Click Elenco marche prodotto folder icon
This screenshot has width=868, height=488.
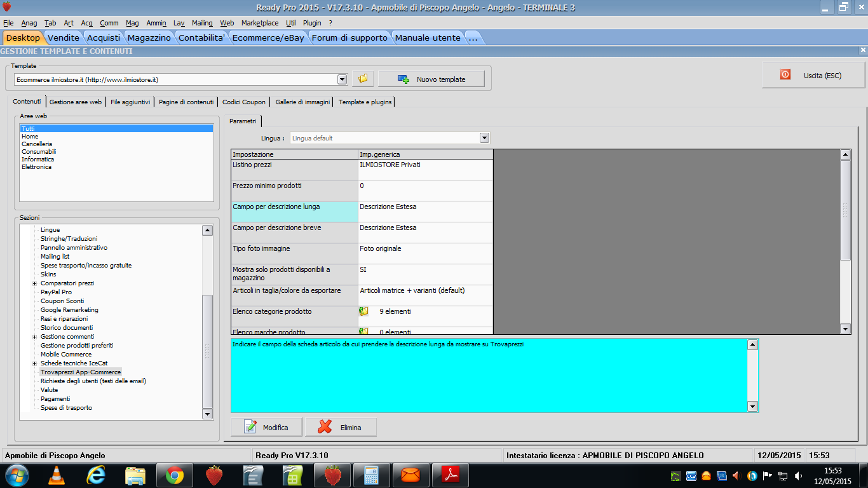tap(364, 331)
